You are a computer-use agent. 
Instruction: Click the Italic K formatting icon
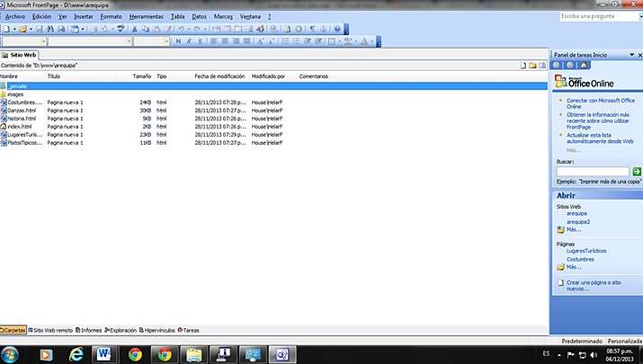[x=189, y=41]
